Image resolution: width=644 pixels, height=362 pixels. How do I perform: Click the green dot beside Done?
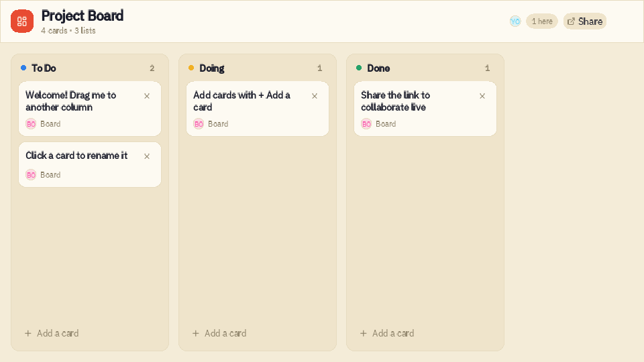point(359,68)
